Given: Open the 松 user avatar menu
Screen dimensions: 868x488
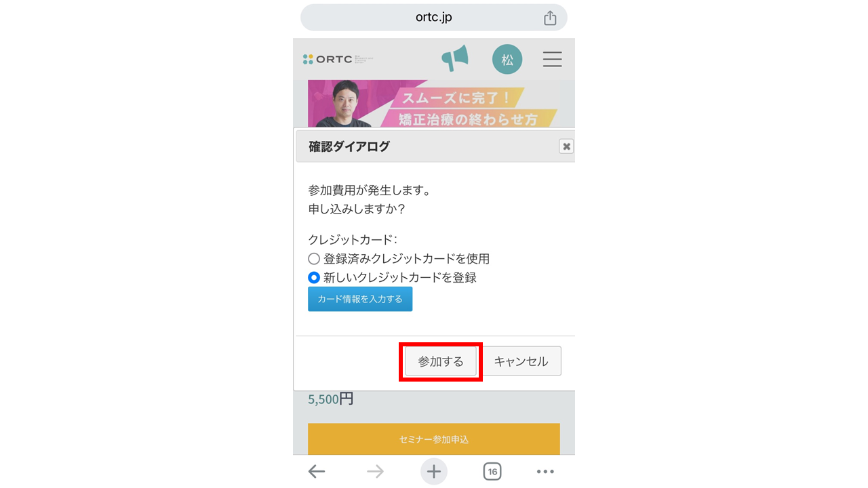Looking at the screenshot, I should pos(507,60).
